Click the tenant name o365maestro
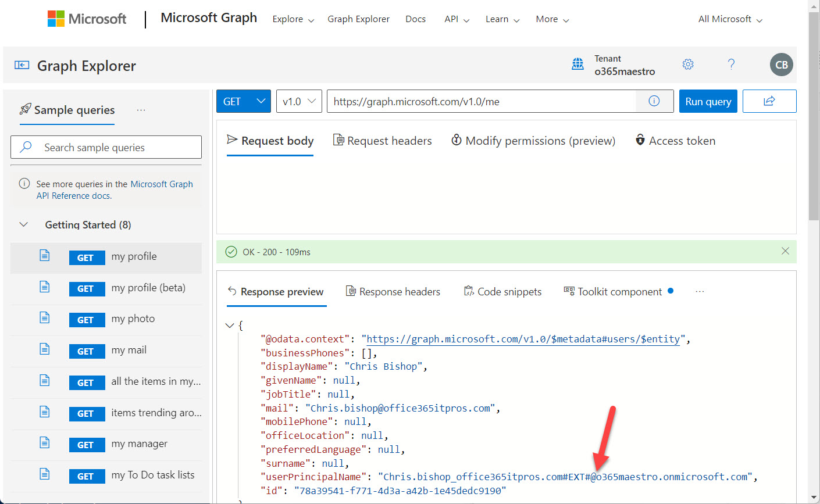Screen dimensions: 820x504 [625, 72]
